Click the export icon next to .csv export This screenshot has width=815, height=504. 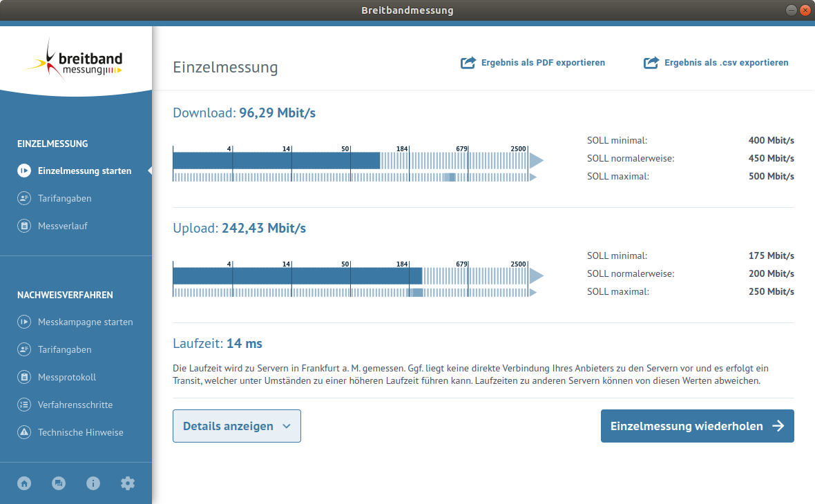pyautogui.click(x=651, y=62)
